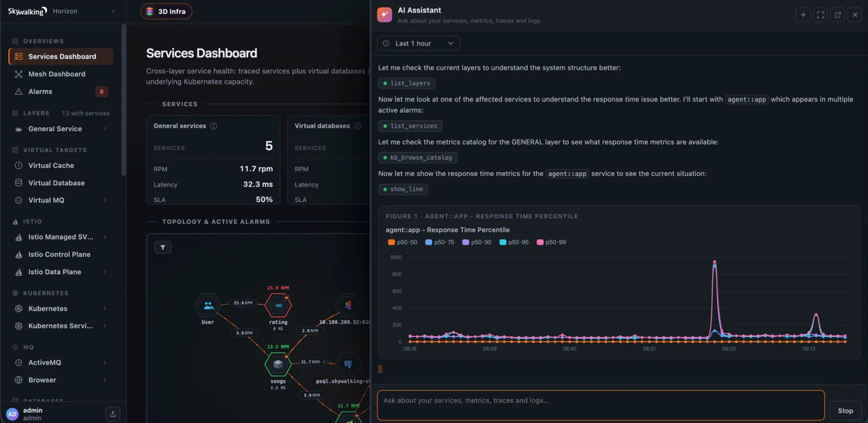
Task: Select the rating service node in topology
Action: point(278,305)
